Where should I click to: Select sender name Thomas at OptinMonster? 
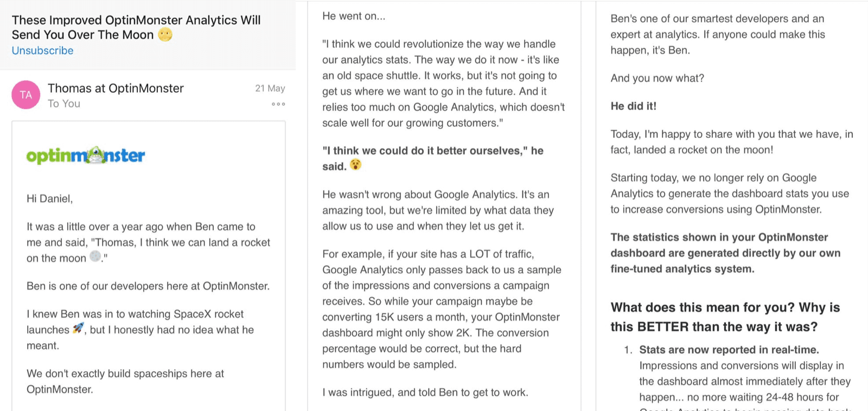point(116,88)
